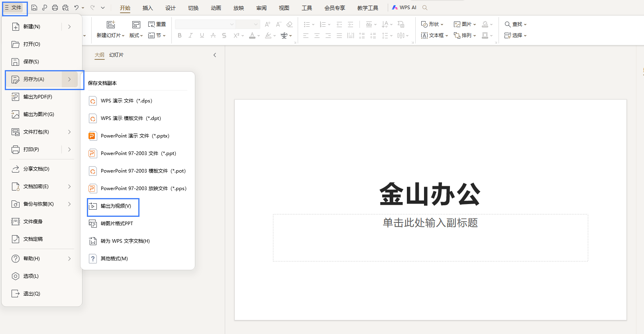Toggle the Bold formatting button
644x334 pixels.
[x=180, y=35]
